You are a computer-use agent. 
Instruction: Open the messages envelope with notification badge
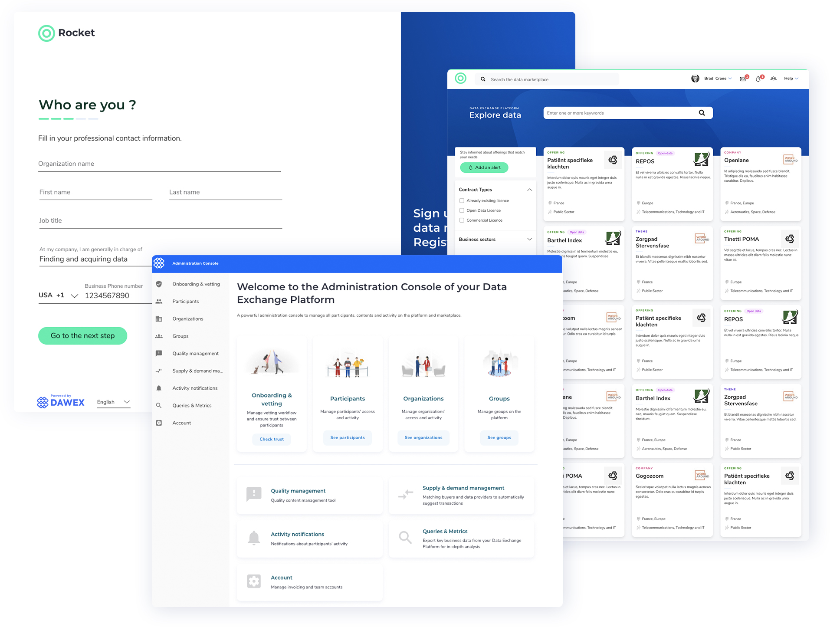tap(744, 79)
